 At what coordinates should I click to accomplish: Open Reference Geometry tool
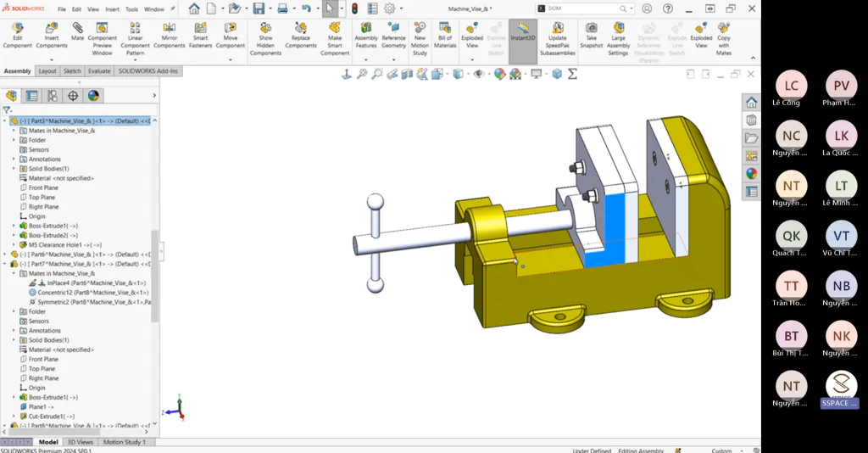point(393,36)
